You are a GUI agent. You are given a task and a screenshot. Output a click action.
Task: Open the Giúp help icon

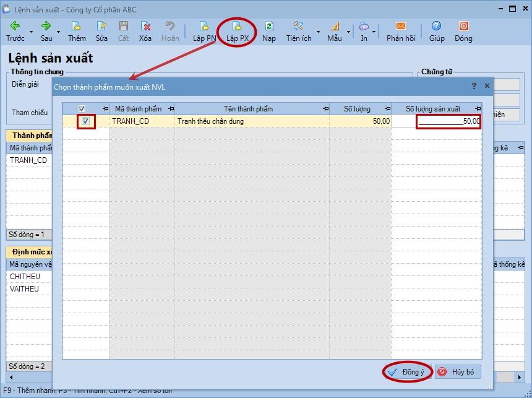[x=437, y=27]
